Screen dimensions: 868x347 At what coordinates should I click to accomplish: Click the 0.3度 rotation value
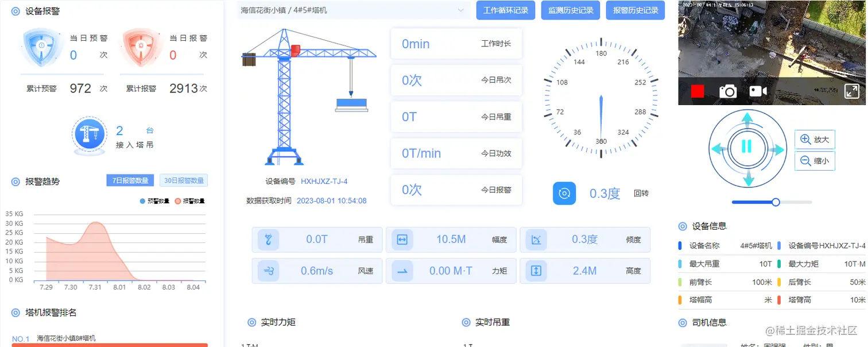coord(605,194)
